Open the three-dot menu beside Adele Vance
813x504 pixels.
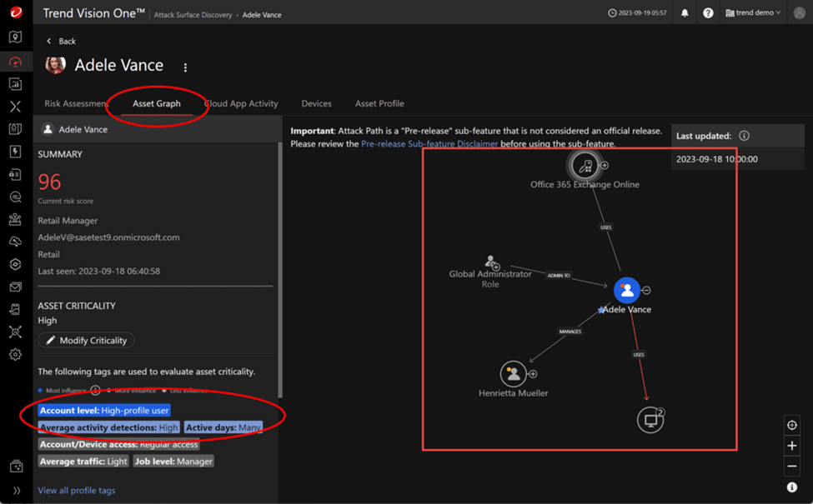tap(185, 67)
